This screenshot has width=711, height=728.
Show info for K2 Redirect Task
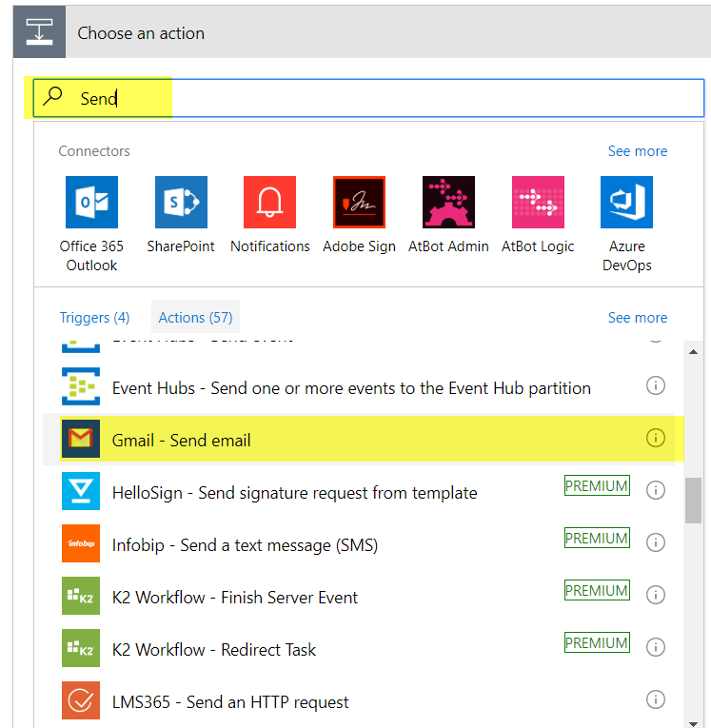pos(656,647)
